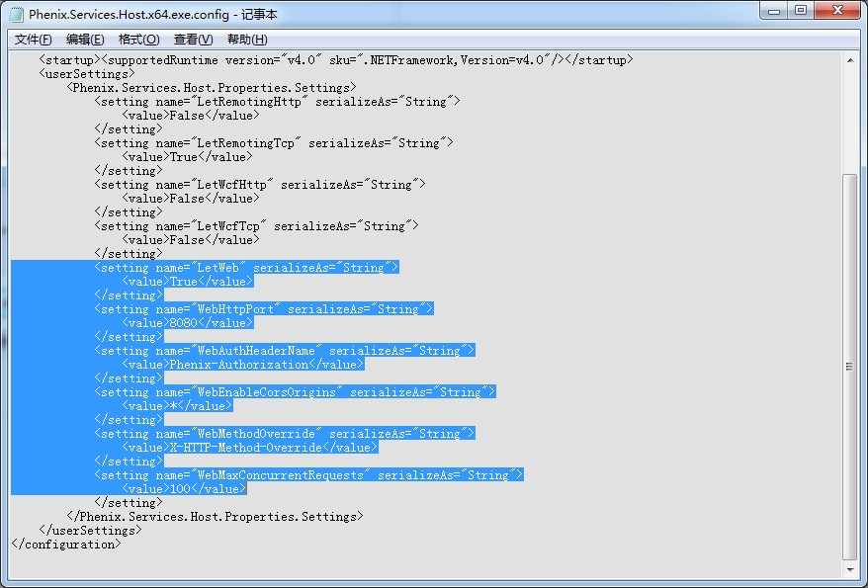Click the LetRemotingHttp setting line

tap(278, 101)
